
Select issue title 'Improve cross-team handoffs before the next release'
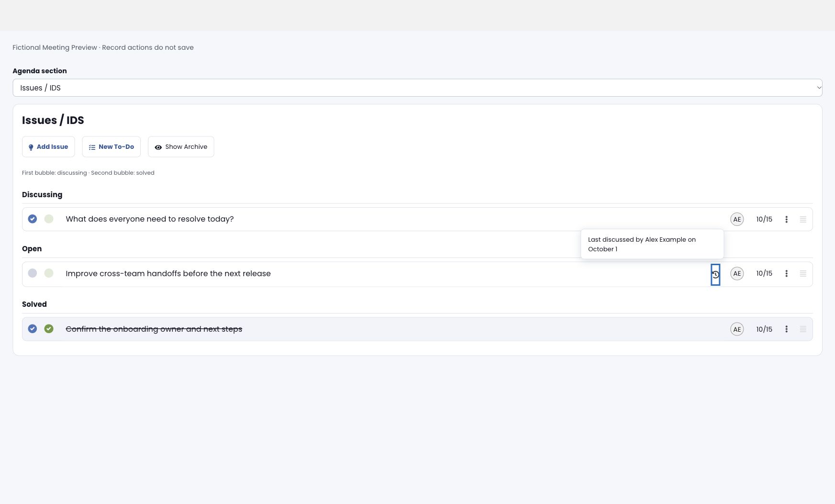coord(168,273)
